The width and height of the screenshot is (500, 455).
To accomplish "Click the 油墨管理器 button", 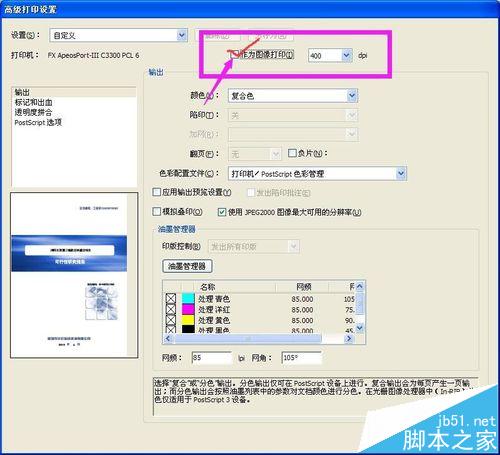I will tap(187, 266).
